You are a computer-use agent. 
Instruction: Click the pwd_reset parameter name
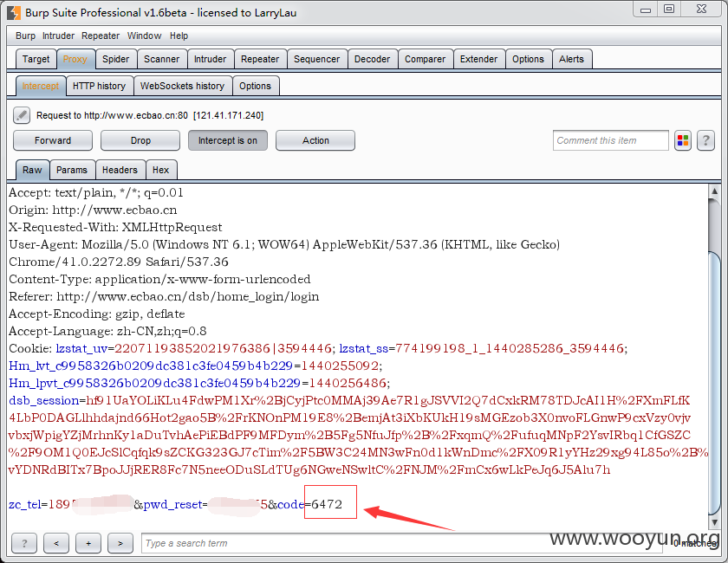click(x=172, y=504)
